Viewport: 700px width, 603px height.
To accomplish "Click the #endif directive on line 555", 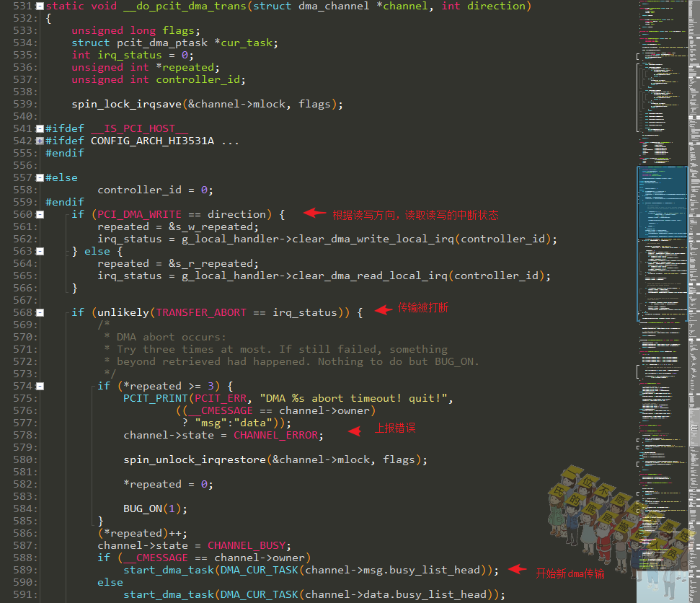I will point(65,153).
